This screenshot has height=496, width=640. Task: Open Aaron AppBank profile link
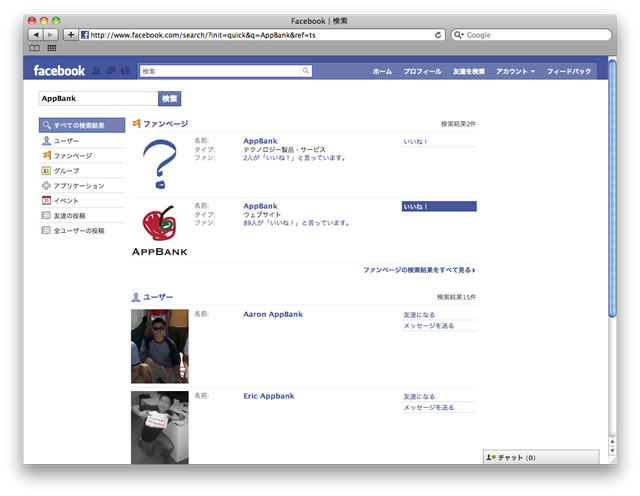(x=273, y=314)
